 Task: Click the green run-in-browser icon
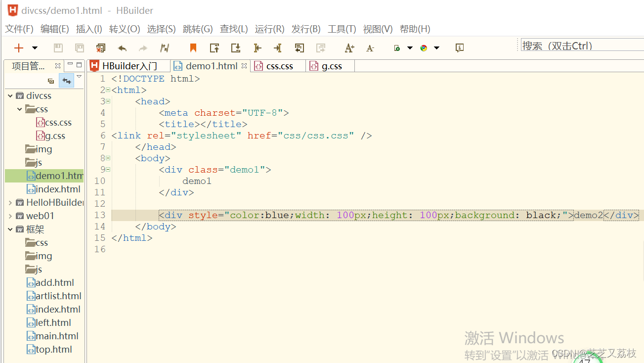click(x=397, y=48)
